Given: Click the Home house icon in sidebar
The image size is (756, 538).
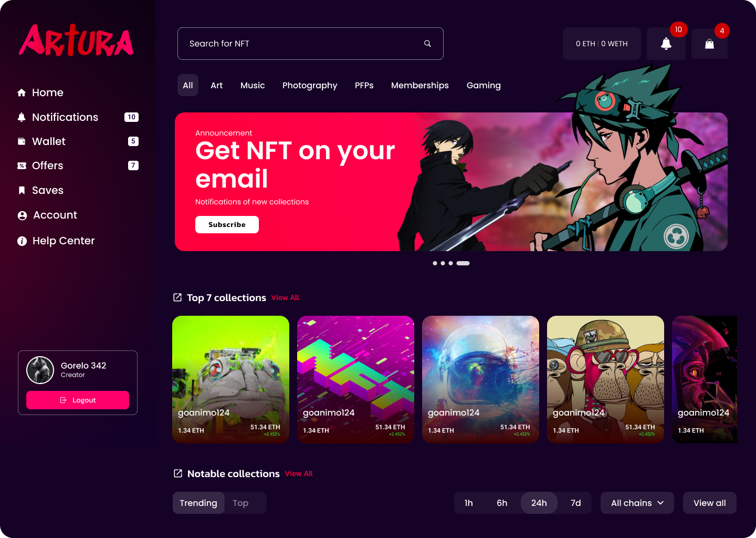Looking at the screenshot, I should tap(22, 92).
